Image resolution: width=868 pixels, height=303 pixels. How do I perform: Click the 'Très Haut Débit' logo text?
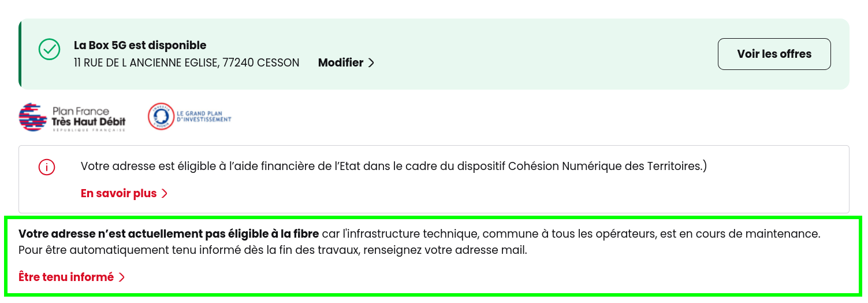pos(88,121)
